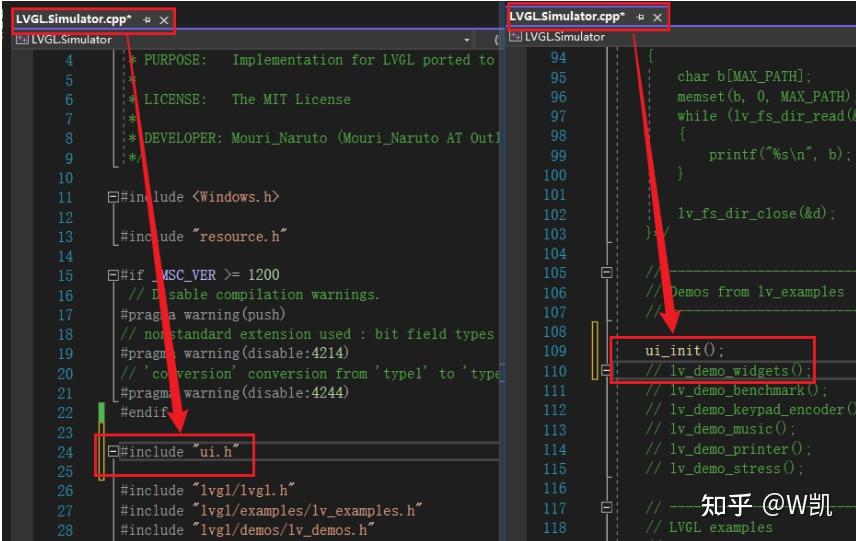The image size is (856, 541).
Task: Click the #endif line
Action: (x=144, y=412)
